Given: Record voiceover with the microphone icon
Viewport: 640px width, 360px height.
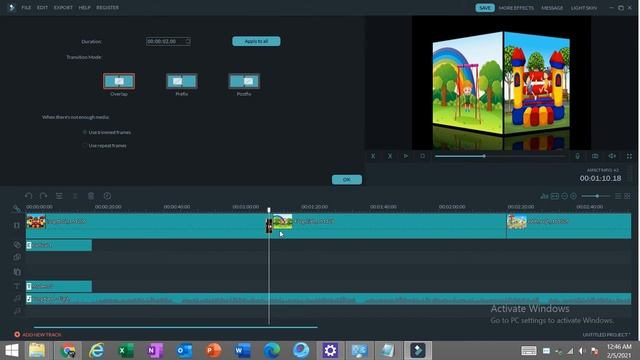Looking at the screenshot, I should pos(578,156).
